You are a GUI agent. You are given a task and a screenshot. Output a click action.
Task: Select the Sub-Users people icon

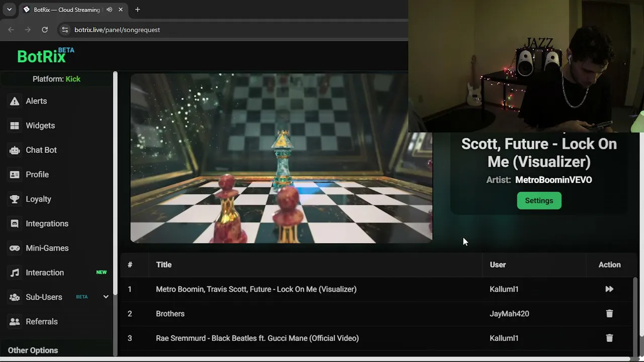pos(15,297)
